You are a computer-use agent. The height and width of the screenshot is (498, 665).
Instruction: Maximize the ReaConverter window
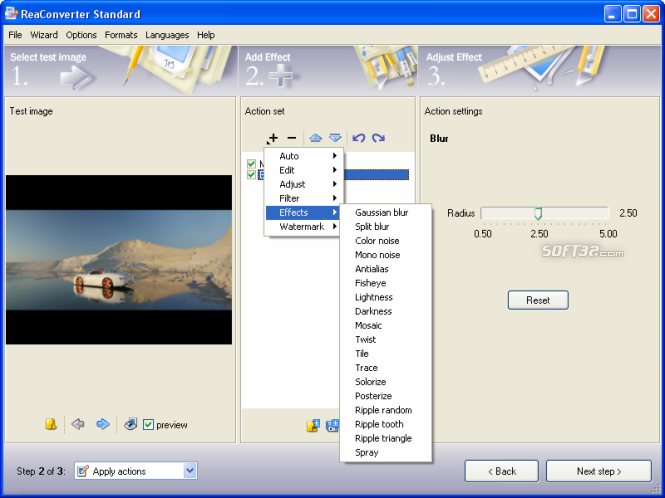tap(631, 14)
